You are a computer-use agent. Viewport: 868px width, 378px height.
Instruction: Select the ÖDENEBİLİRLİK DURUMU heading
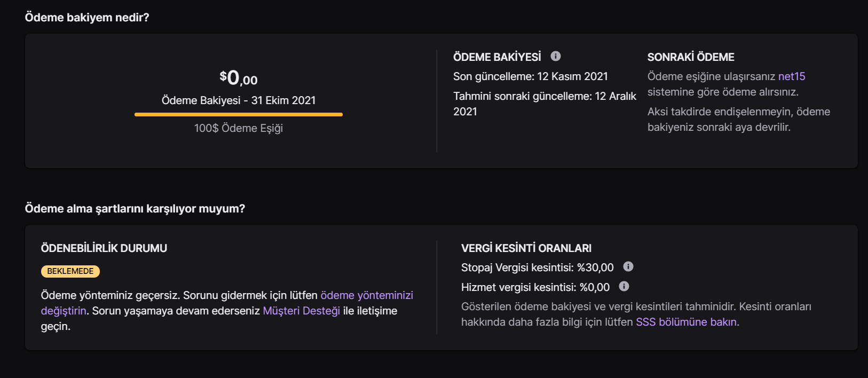tap(104, 248)
